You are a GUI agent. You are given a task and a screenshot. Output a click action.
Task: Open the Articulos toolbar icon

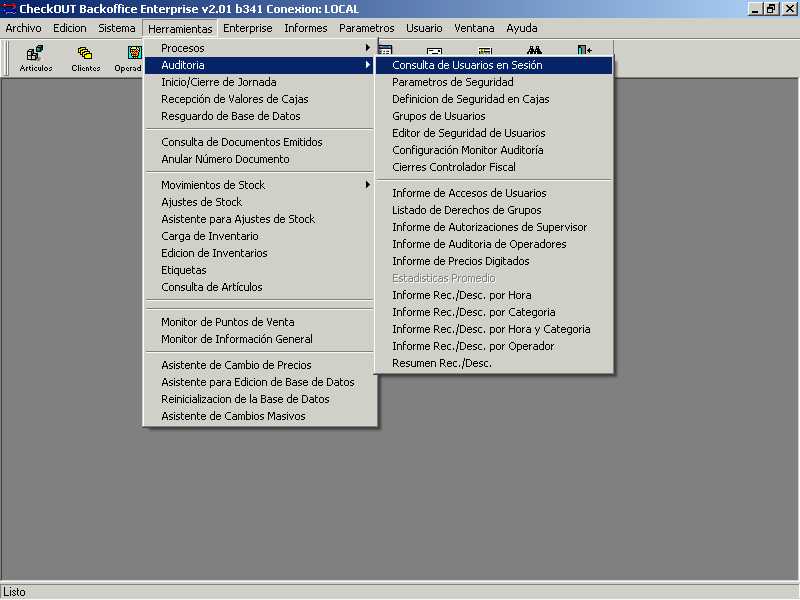coord(36,58)
